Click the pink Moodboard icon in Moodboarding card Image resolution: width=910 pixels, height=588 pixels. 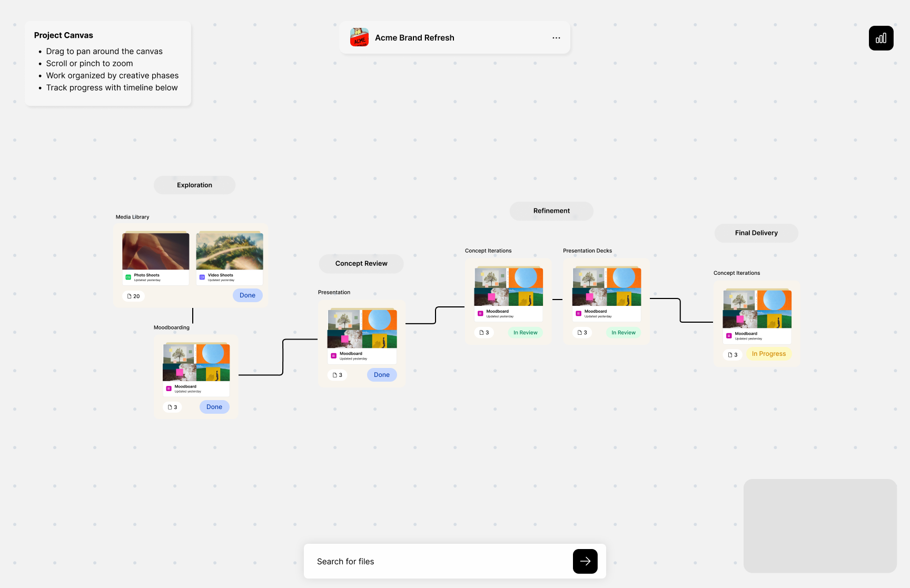tap(169, 388)
